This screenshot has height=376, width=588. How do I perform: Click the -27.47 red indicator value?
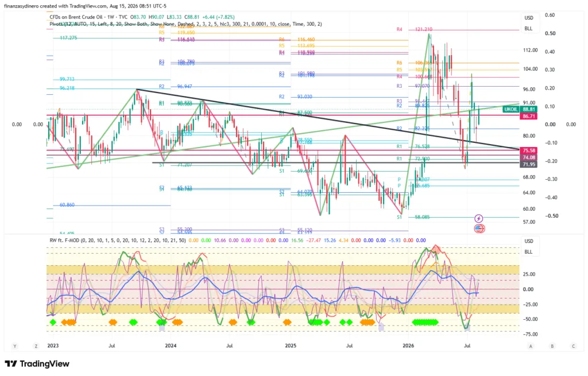point(314,241)
